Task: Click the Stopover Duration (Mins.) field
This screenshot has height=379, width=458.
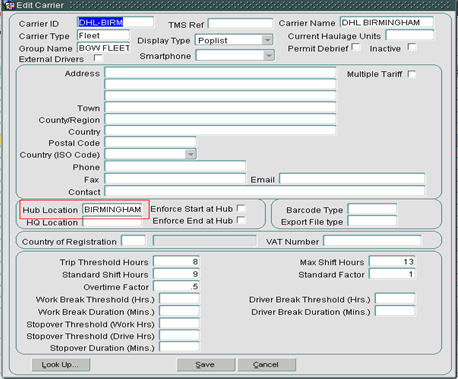Action: click(x=179, y=347)
